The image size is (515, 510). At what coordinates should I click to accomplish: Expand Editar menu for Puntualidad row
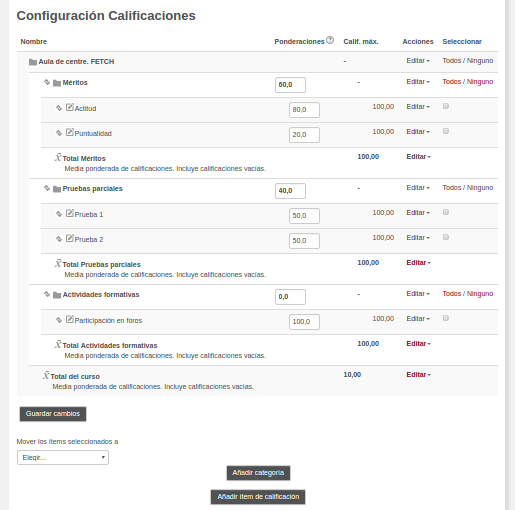(x=418, y=132)
